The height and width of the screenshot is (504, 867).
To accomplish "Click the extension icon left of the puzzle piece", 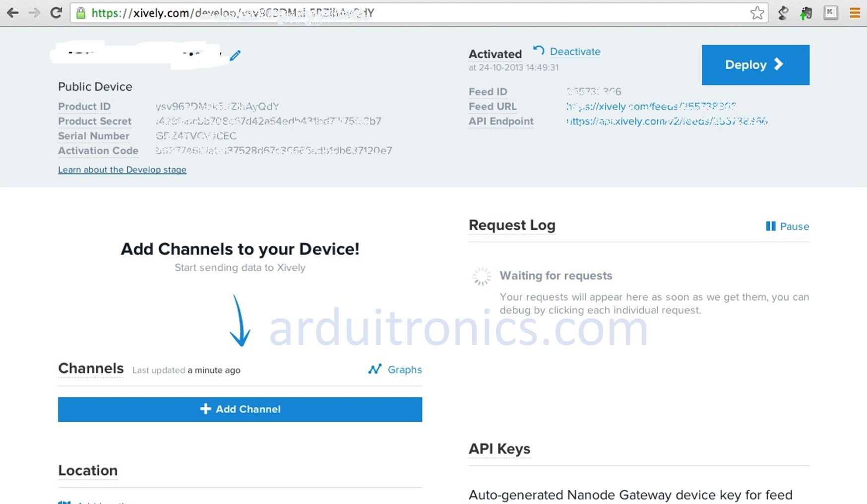I will click(783, 13).
